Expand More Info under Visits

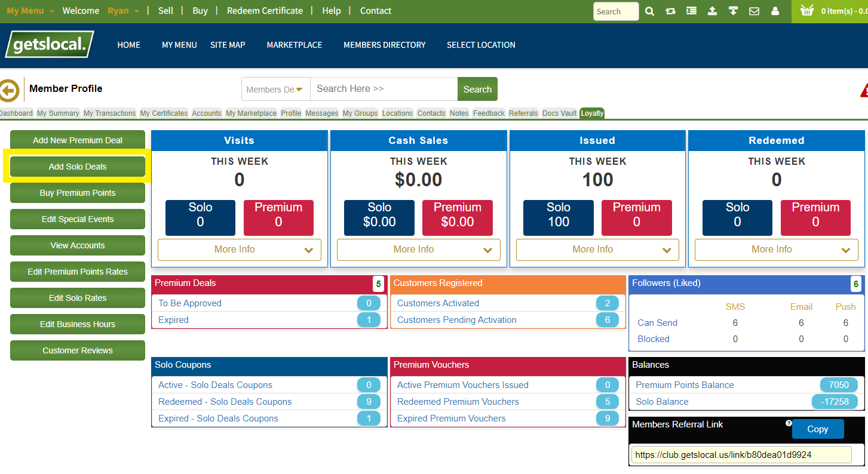pos(240,250)
